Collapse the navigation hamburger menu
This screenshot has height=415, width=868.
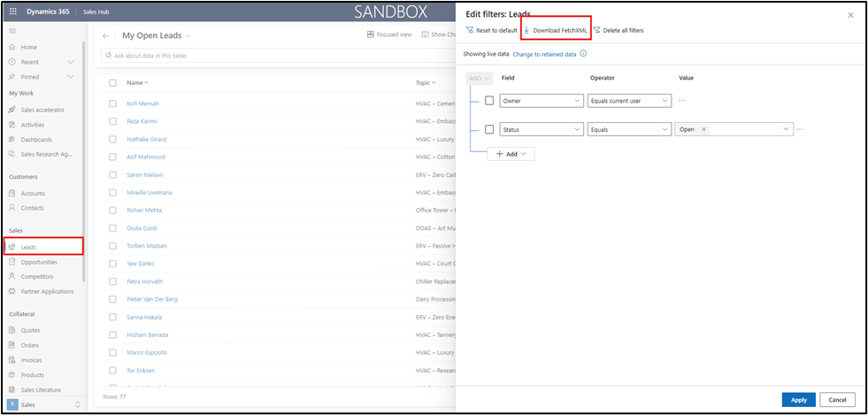(12, 31)
